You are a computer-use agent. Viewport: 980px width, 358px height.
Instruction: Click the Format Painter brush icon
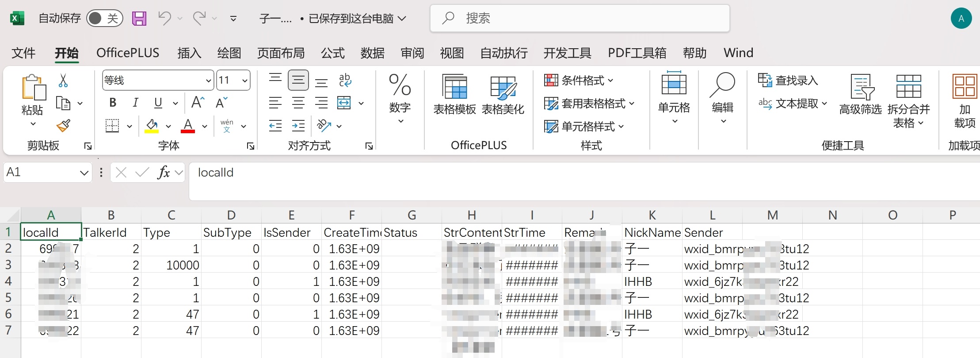(63, 126)
